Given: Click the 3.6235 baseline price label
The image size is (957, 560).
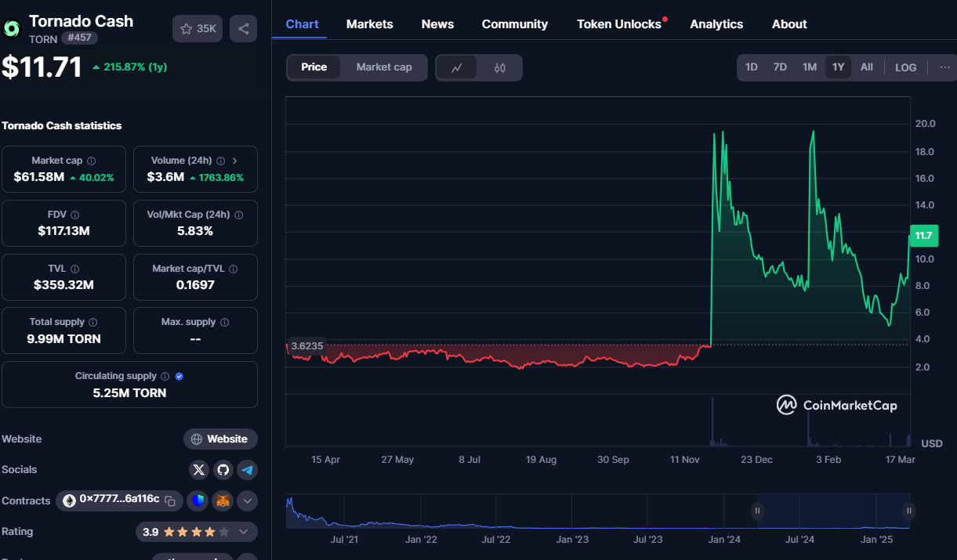Looking at the screenshot, I should (306, 345).
